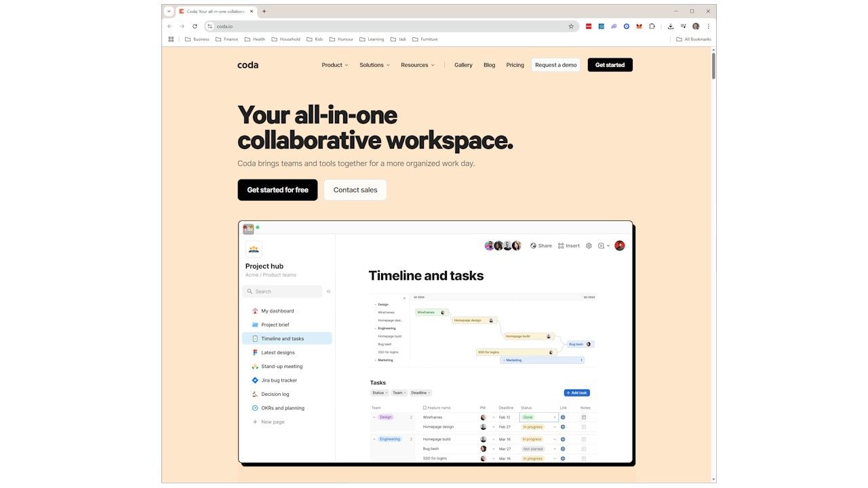
Task: Select the Homepage build bar in the timeline chart
Action: coord(529,336)
